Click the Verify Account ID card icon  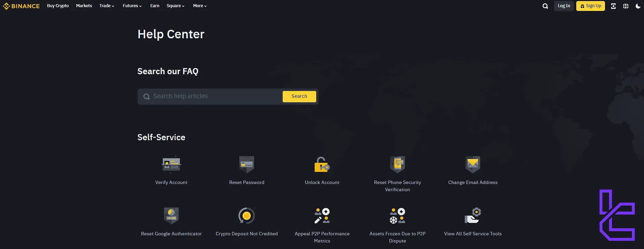coord(171,165)
